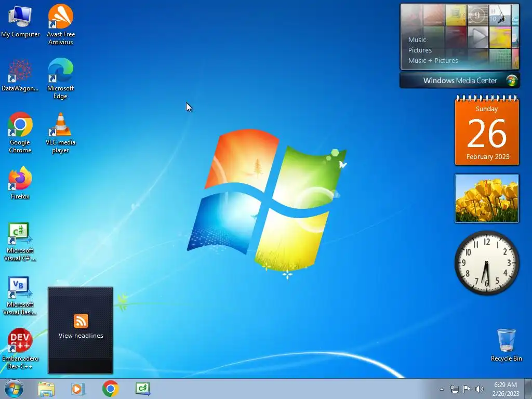Open the taskbar clock showing 6:29 AM
This screenshot has width=532, height=399.
506,389
